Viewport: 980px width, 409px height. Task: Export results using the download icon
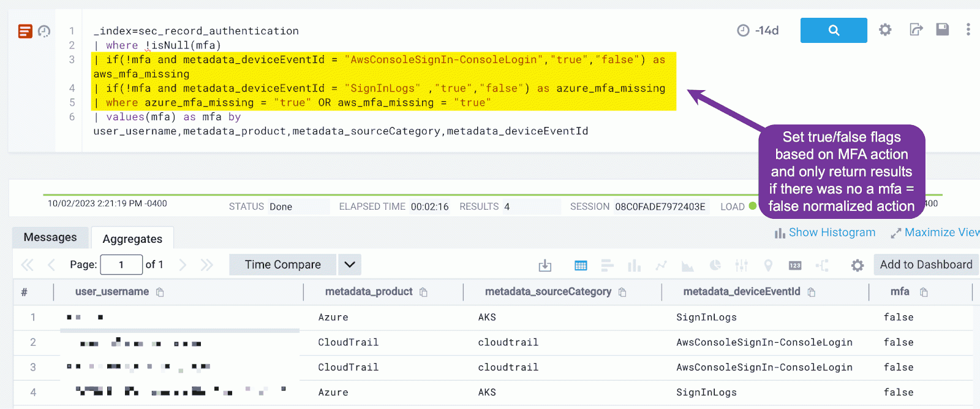545,266
